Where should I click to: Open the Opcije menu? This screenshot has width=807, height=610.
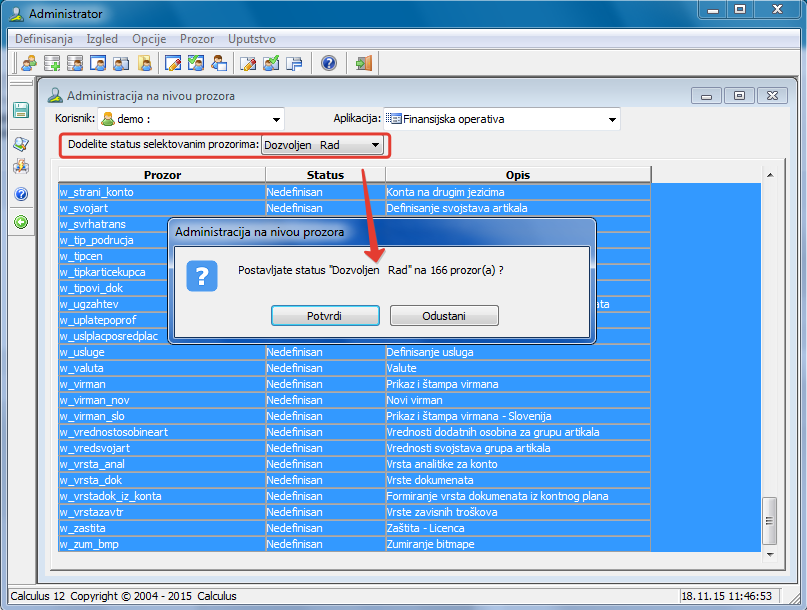click(149, 39)
